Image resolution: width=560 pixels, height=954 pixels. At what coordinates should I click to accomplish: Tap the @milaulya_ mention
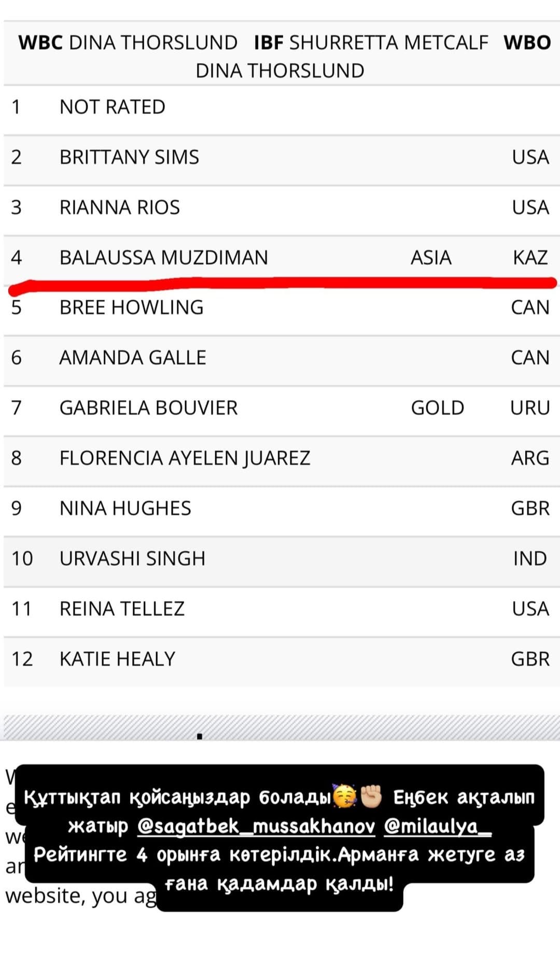click(x=438, y=825)
